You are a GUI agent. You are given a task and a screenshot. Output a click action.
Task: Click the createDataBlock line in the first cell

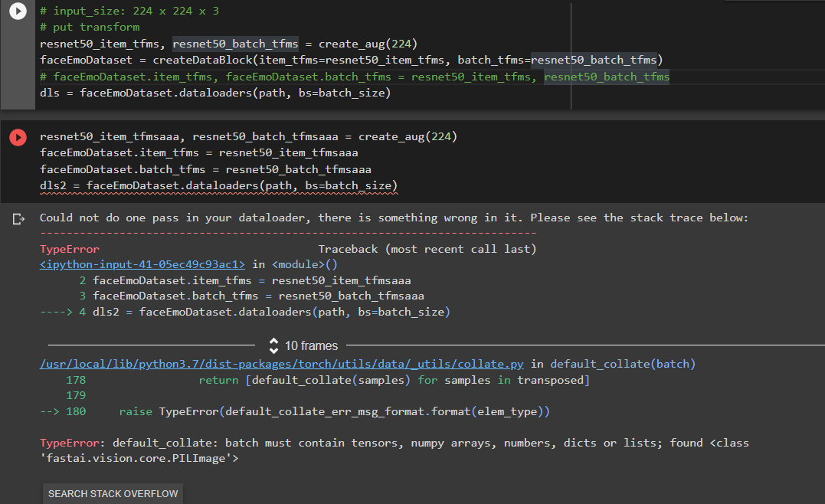point(351,60)
